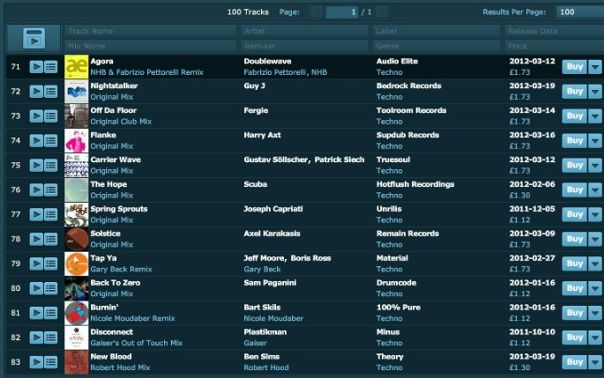The width and height of the screenshot is (604, 378).
Task: Open label link Drumcode
Action: tap(396, 283)
